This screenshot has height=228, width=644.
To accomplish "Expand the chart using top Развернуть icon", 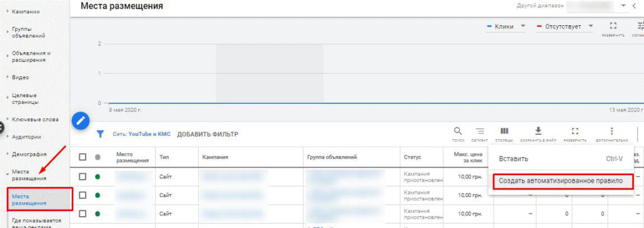I will (613, 26).
